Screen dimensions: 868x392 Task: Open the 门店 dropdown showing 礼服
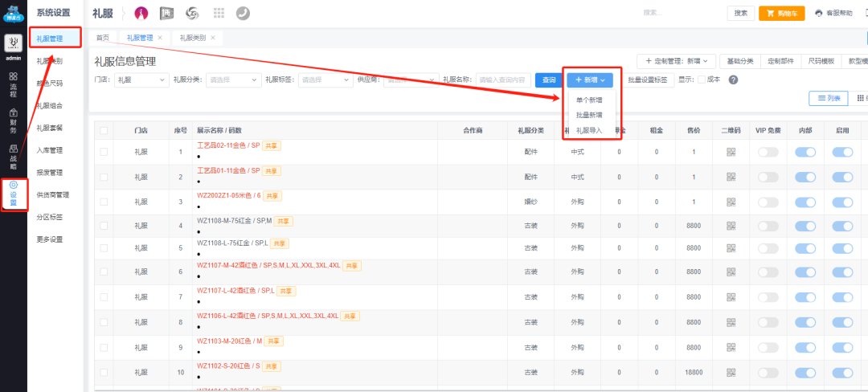pos(141,80)
